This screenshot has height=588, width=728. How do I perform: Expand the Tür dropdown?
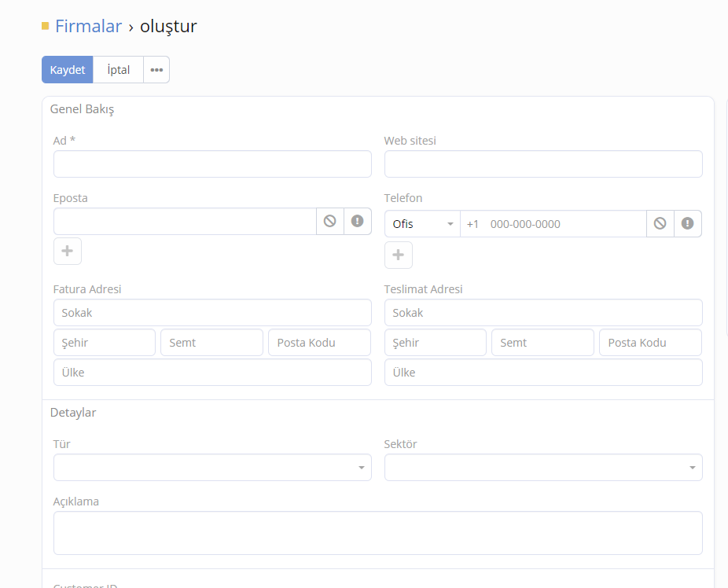(212, 468)
